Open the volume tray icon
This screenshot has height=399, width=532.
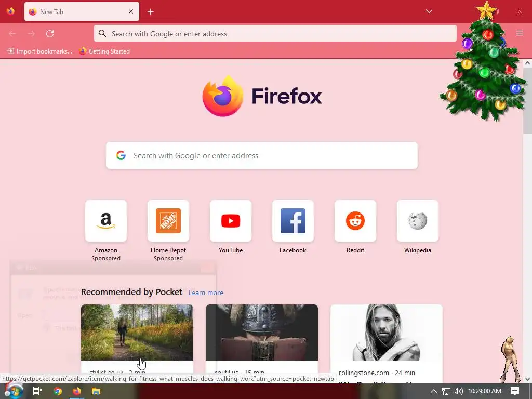tap(458, 391)
